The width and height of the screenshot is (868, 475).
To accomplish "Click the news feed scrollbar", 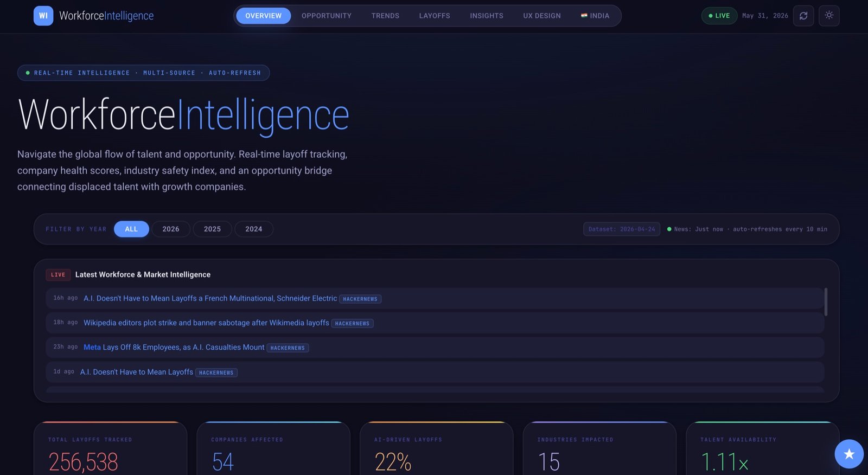I will pyautogui.click(x=826, y=302).
